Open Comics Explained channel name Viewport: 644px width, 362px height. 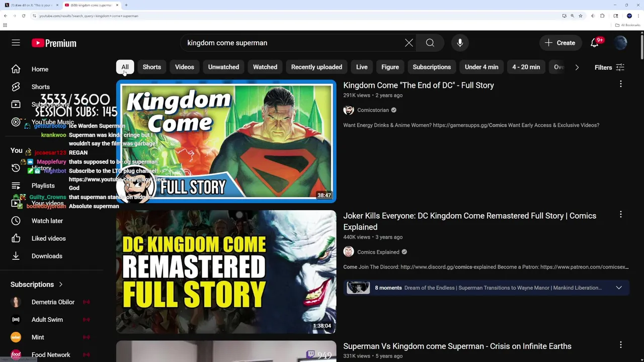click(x=378, y=252)
